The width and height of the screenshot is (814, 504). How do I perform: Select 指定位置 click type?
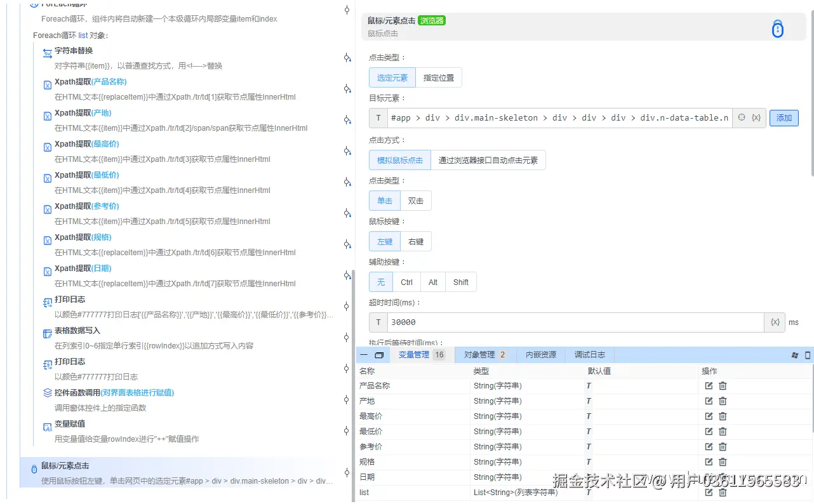click(x=439, y=77)
